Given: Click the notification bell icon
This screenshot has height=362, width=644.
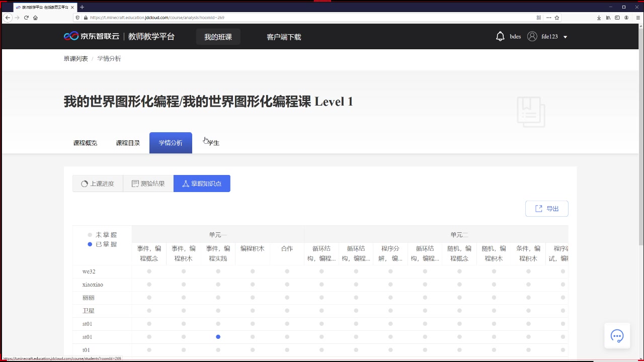Looking at the screenshot, I should [x=500, y=36].
